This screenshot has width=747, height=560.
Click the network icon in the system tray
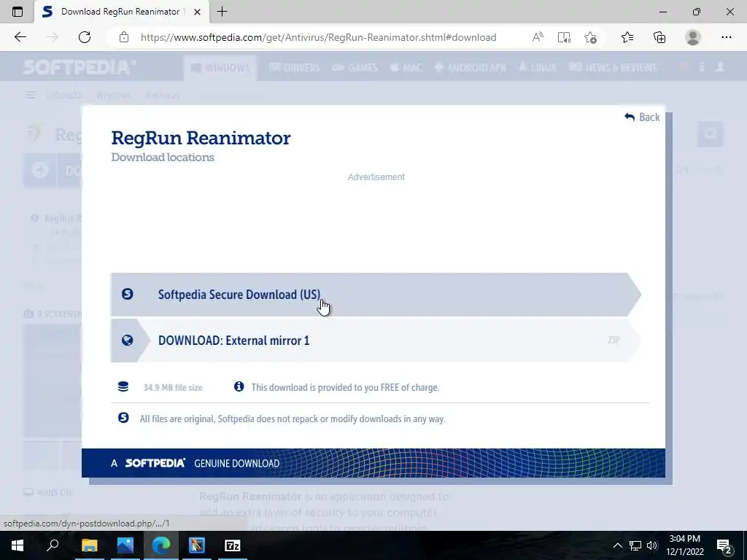(x=635, y=545)
